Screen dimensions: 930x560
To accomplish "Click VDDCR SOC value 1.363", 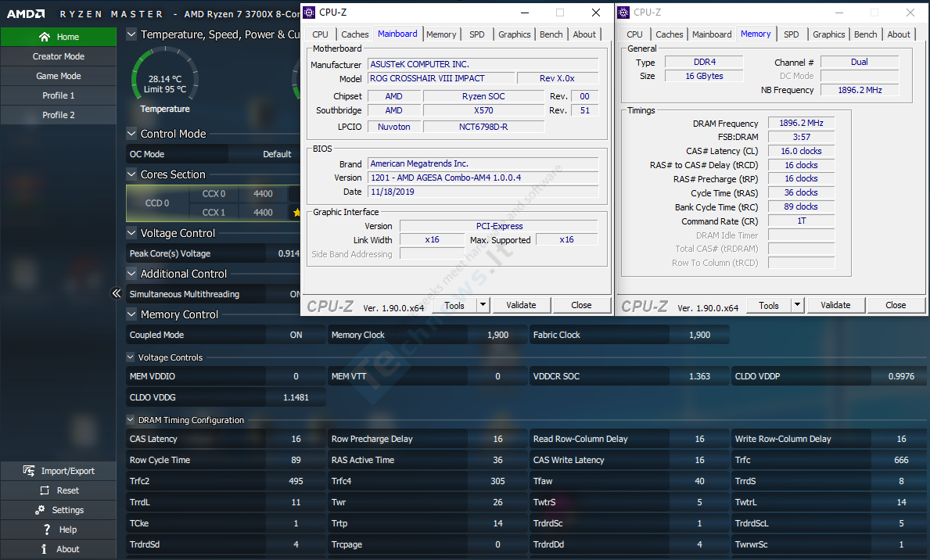I will pos(699,376).
